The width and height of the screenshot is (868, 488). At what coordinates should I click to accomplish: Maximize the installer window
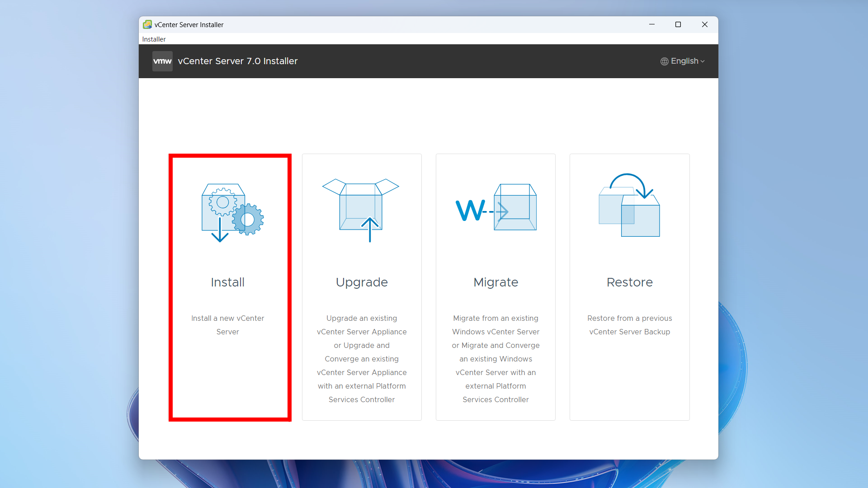678,24
